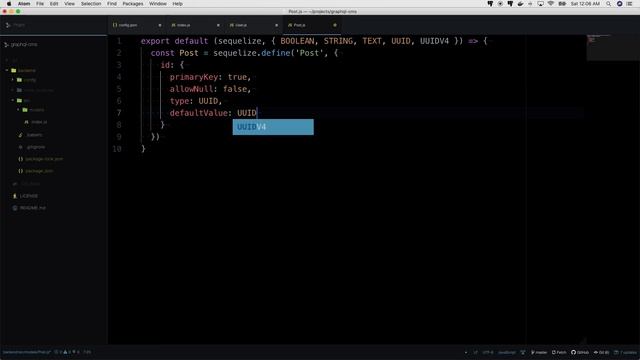Open Notification Center list icon

pos(629,4)
